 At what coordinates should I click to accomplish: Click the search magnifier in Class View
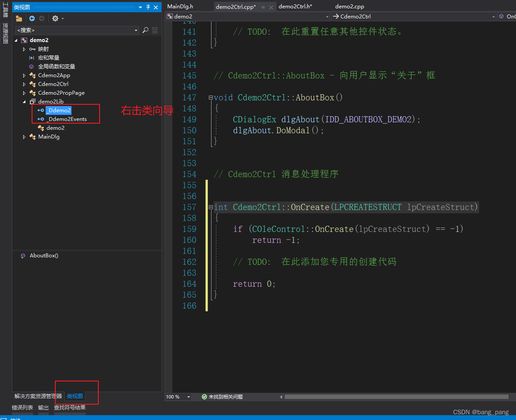(x=145, y=31)
